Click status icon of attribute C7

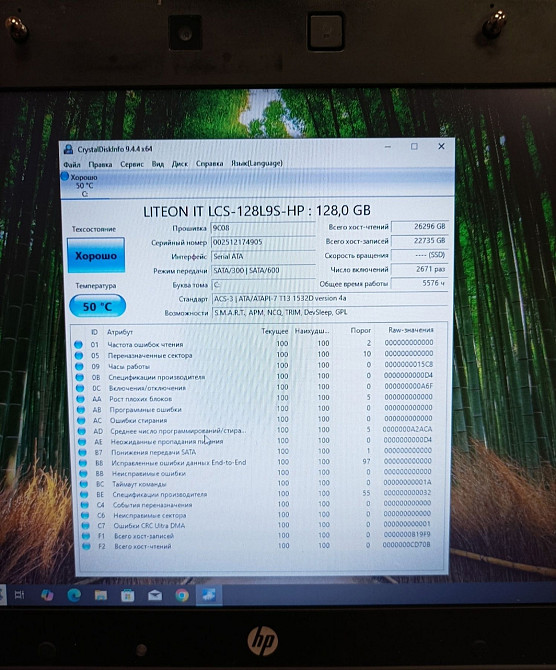(x=85, y=526)
